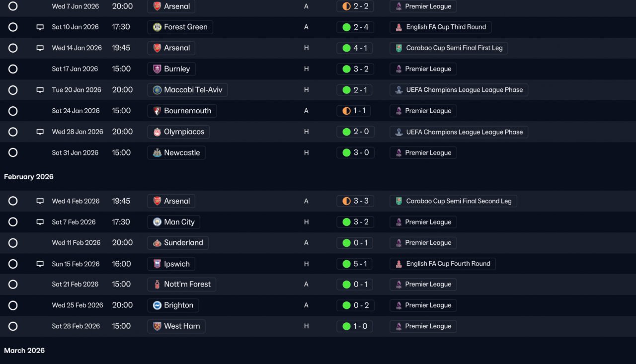The height and width of the screenshot is (364, 636).
Task: Open the 3 - 3 Carabao Cup second leg result
Action: (x=355, y=201)
